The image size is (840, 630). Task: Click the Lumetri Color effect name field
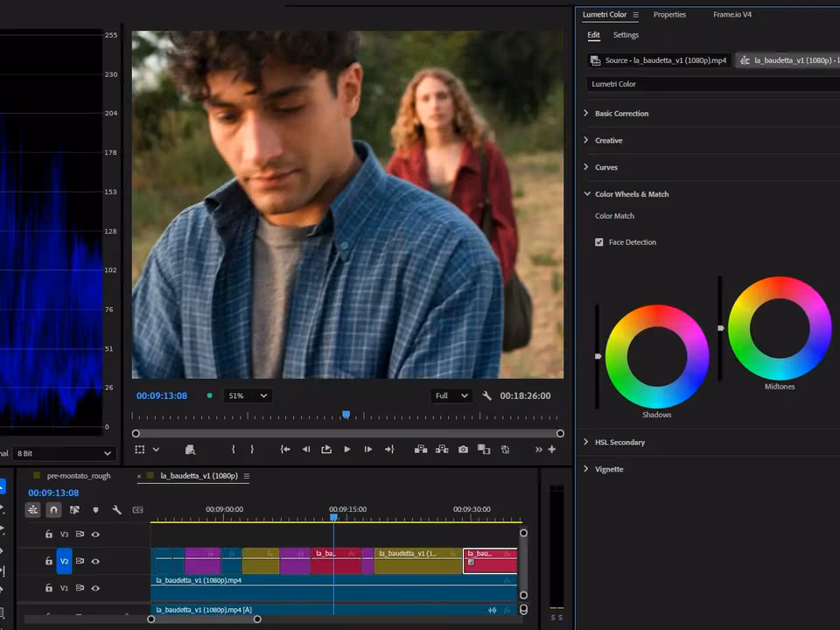click(x=713, y=84)
